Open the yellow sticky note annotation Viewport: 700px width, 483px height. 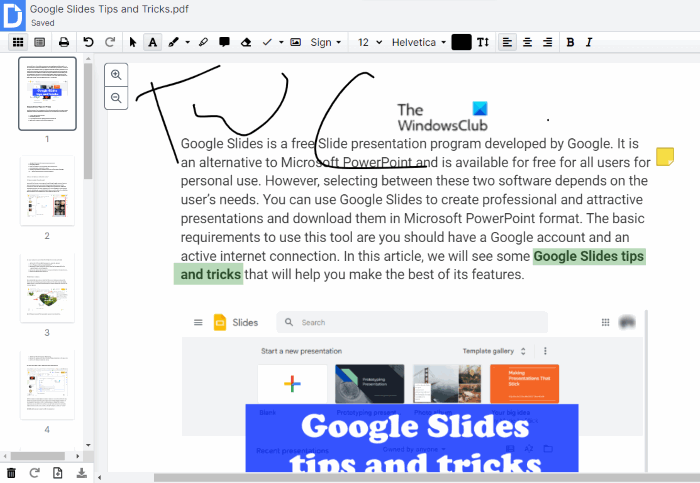(665, 157)
